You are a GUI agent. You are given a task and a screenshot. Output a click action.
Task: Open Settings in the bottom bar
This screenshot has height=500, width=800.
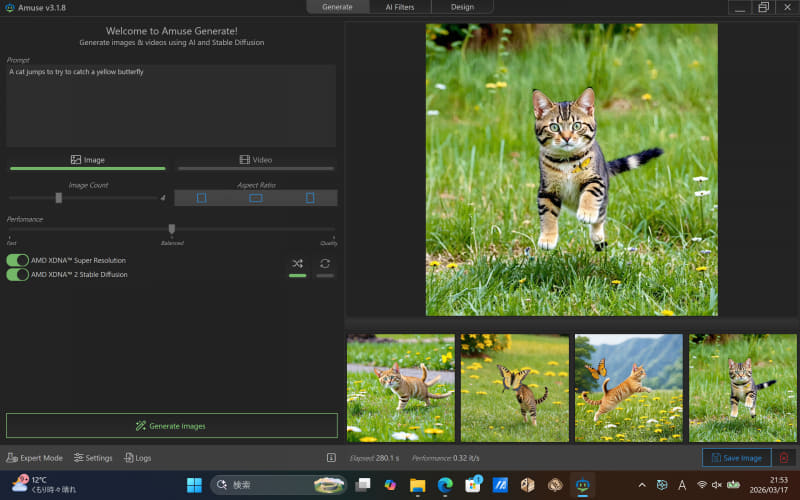(x=93, y=458)
